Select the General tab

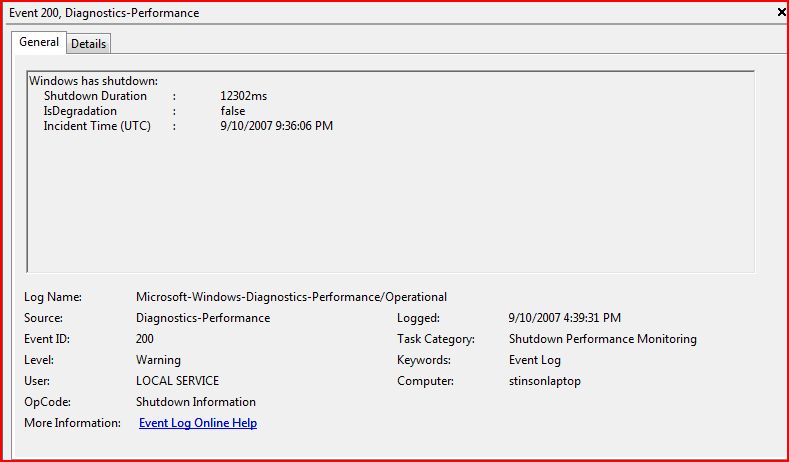pos(39,43)
